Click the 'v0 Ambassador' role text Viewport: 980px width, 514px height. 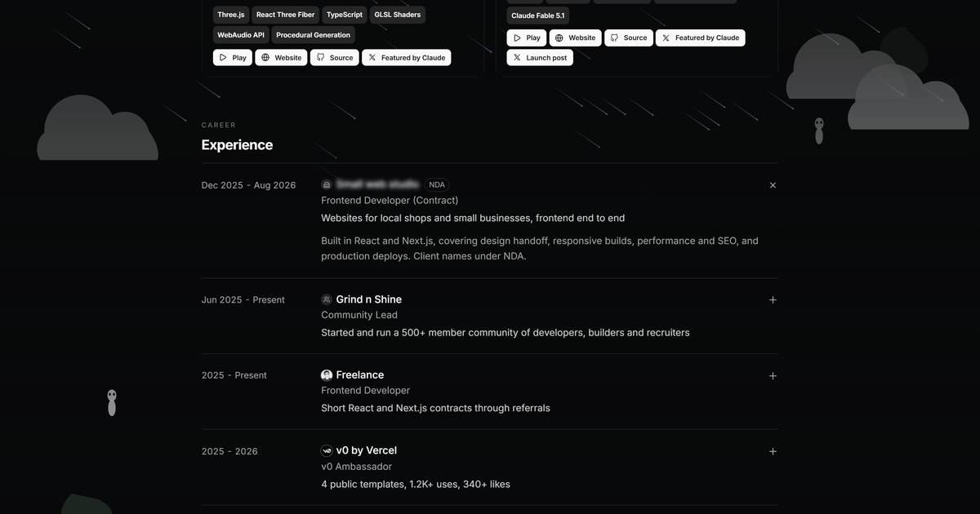pyautogui.click(x=357, y=467)
